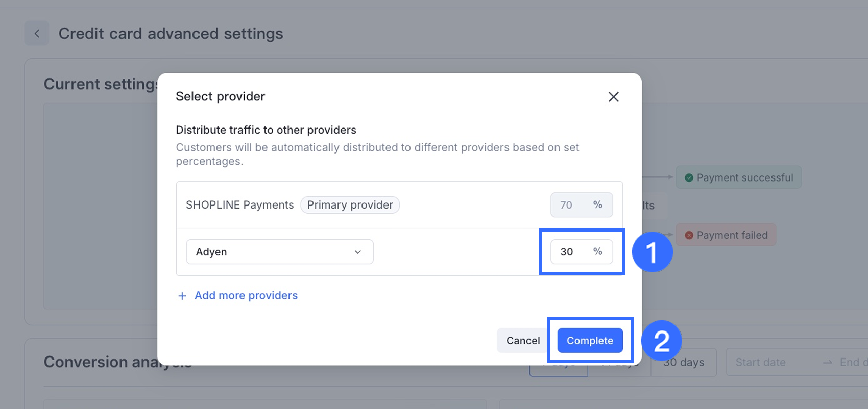Click the Primary provider badge
868x409 pixels.
(x=350, y=205)
